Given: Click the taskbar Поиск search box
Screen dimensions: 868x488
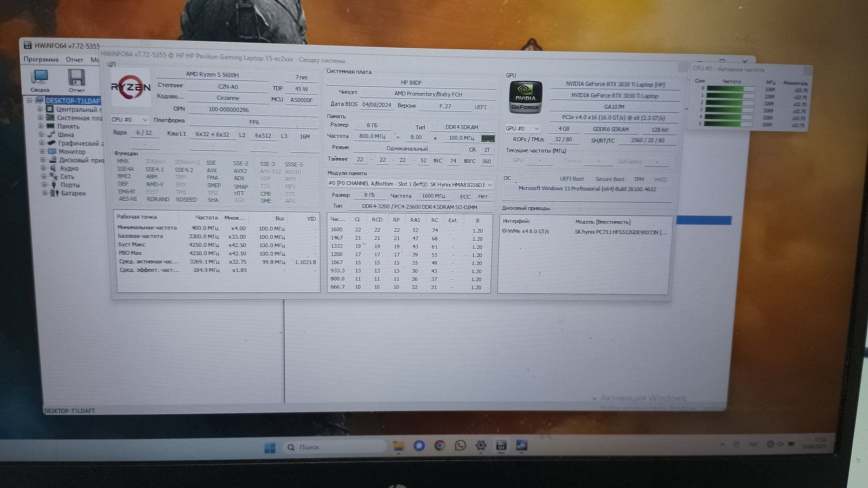Looking at the screenshot, I should click(x=334, y=447).
